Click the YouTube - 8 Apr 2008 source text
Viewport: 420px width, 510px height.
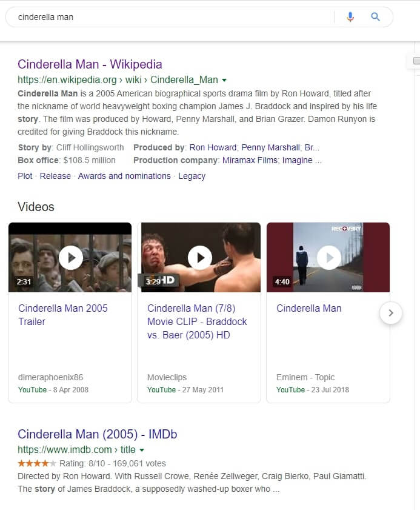click(x=53, y=390)
